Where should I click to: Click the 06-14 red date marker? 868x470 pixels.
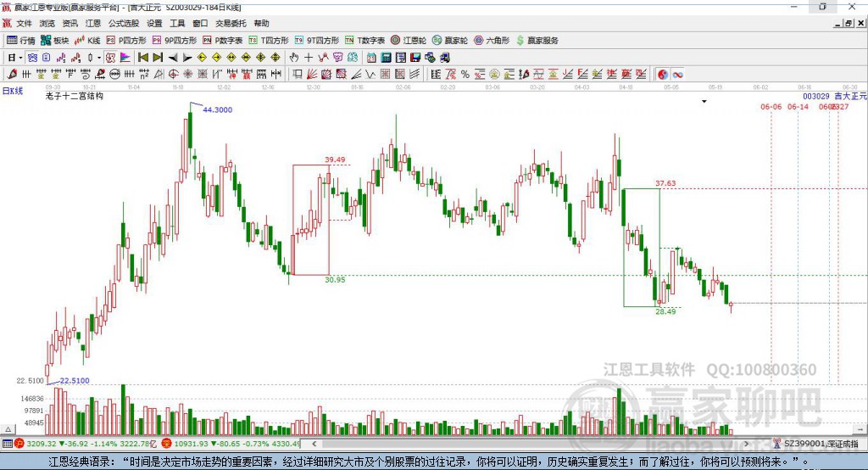(798, 107)
